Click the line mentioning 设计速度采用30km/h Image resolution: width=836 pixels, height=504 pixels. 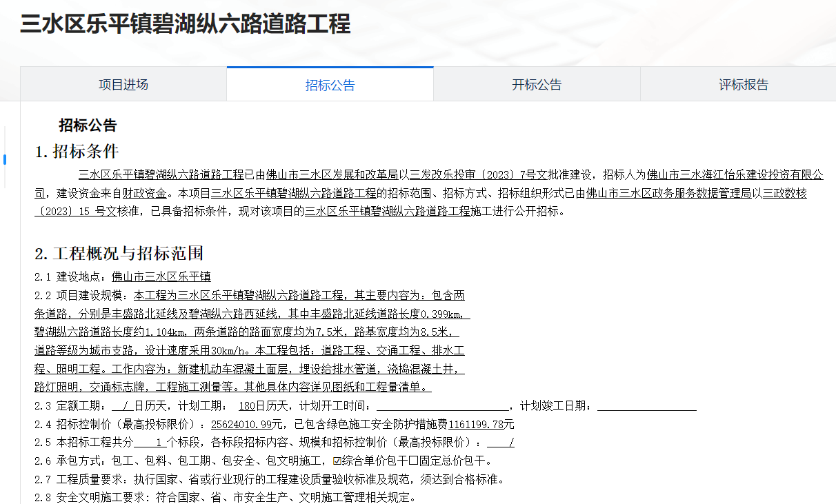click(250, 350)
